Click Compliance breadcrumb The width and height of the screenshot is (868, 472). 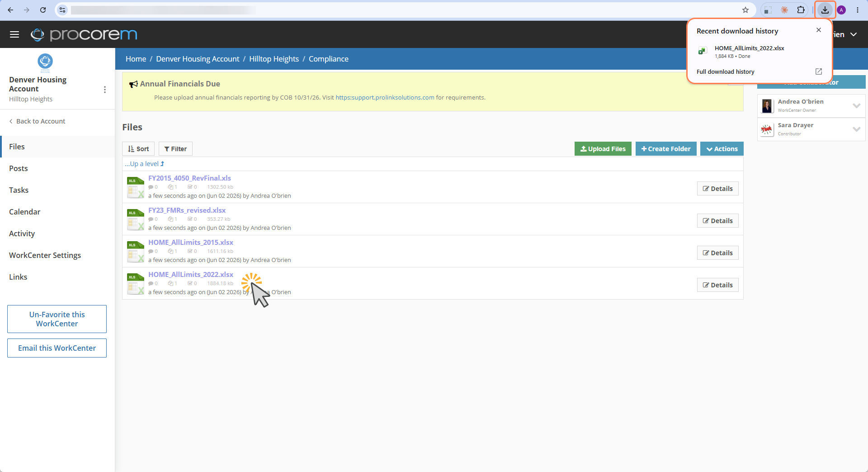coord(329,59)
